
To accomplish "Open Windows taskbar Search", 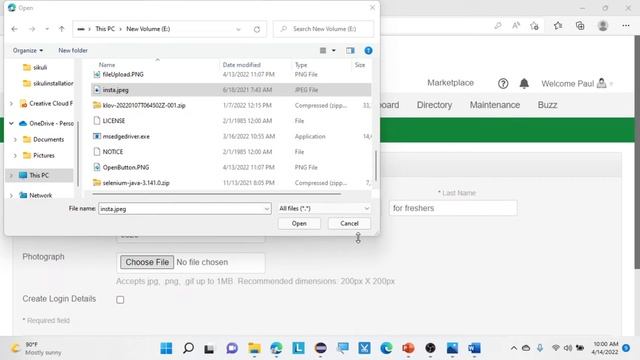I will 188,348.
